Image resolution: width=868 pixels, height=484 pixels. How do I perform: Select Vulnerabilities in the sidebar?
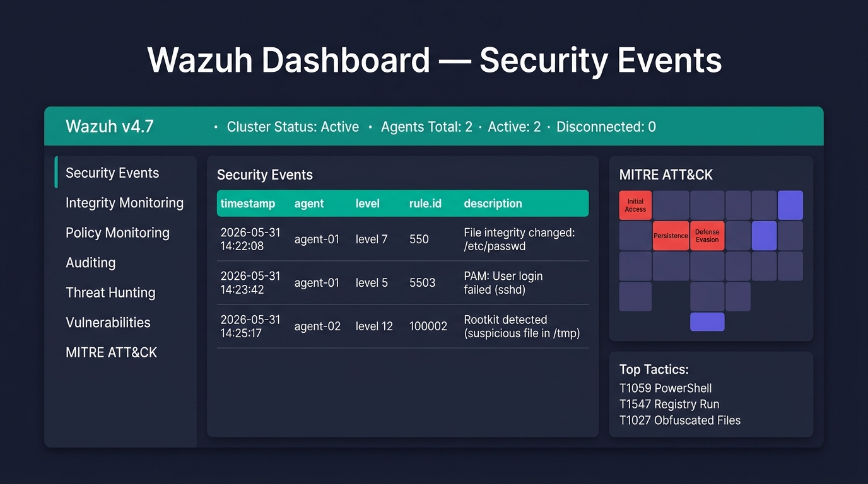coord(108,323)
